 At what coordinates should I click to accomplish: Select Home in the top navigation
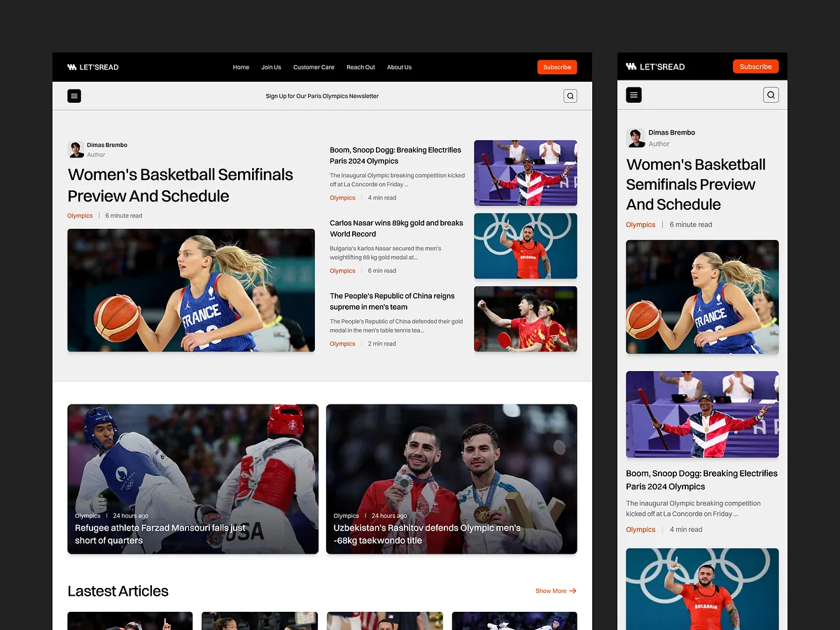[x=241, y=67]
